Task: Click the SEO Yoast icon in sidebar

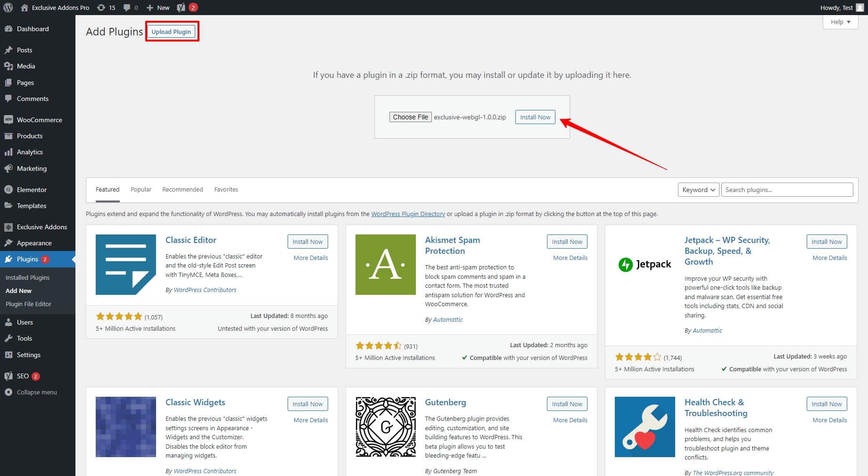Action: click(8, 376)
